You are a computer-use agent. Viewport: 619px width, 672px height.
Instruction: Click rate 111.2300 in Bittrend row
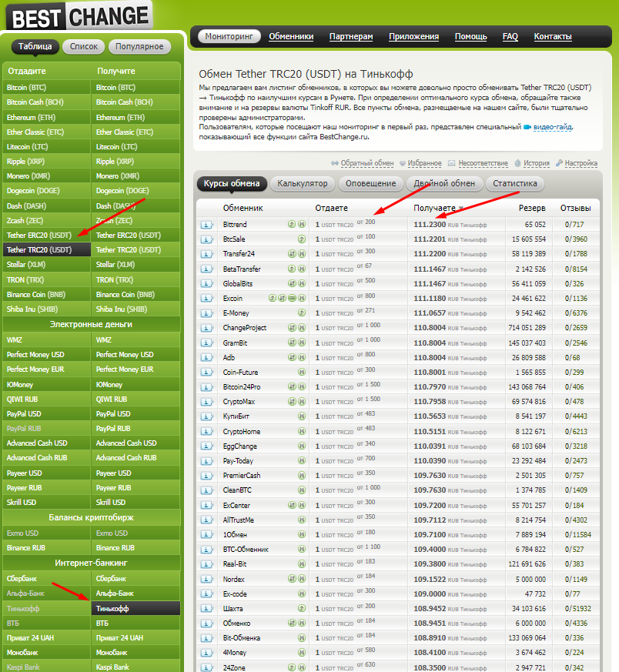pyautogui.click(x=430, y=225)
